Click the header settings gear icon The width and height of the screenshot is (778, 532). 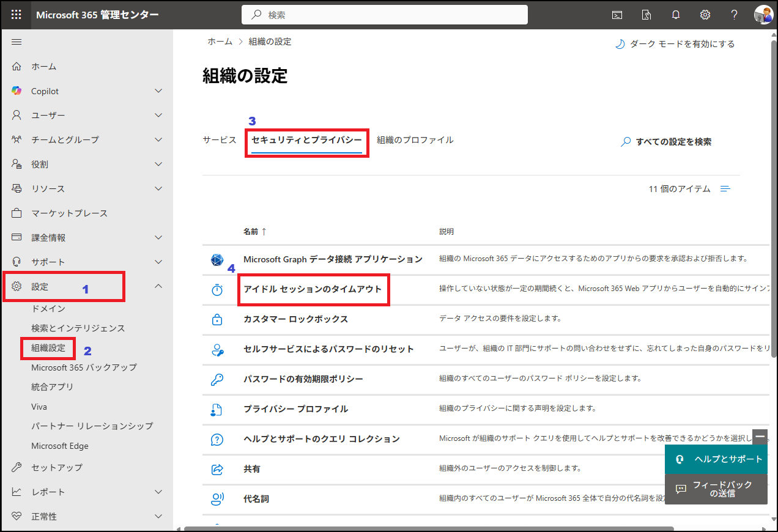point(705,15)
